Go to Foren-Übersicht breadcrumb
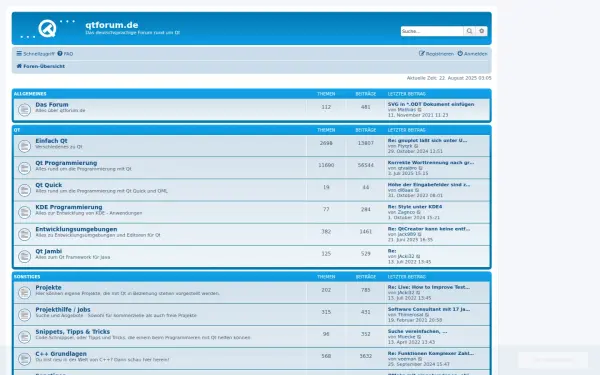600x375 pixels. [41, 66]
